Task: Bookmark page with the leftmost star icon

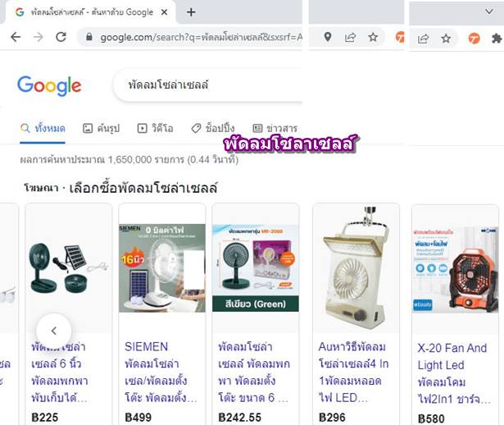Action: pyautogui.click(x=373, y=37)
